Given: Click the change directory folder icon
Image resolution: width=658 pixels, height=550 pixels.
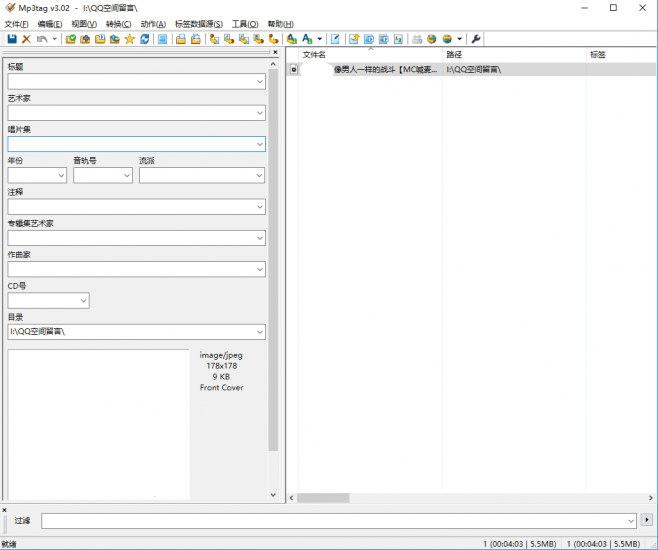Looking at the screenshot, I should click(x=71, y=39).
